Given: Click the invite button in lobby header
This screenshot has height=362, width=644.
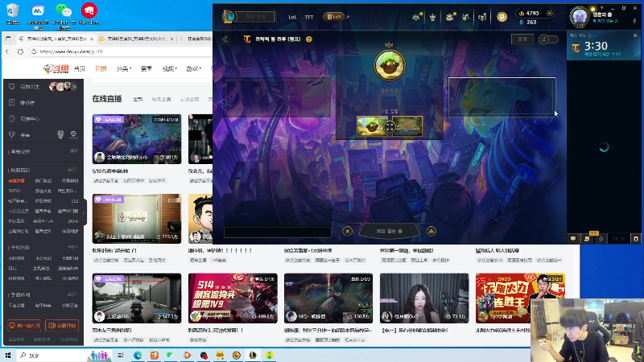Looking at the screenshot, I should click(x=522, y=39).
